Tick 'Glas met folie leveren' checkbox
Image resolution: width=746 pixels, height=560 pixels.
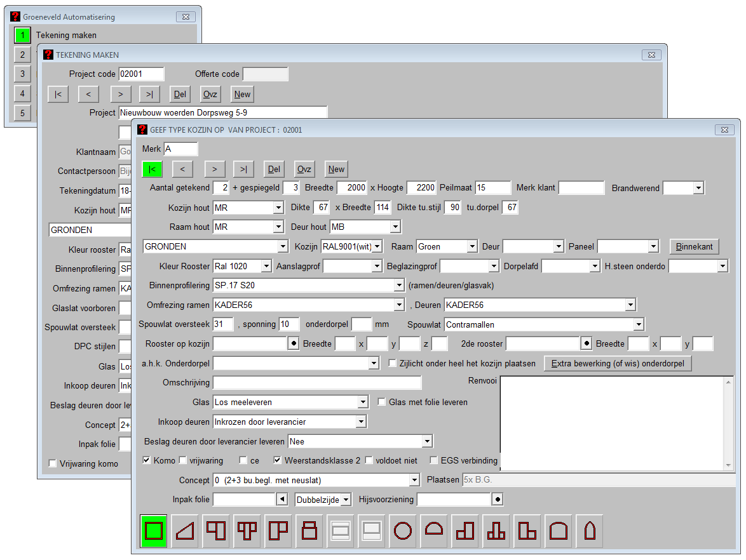click(382, 402)
